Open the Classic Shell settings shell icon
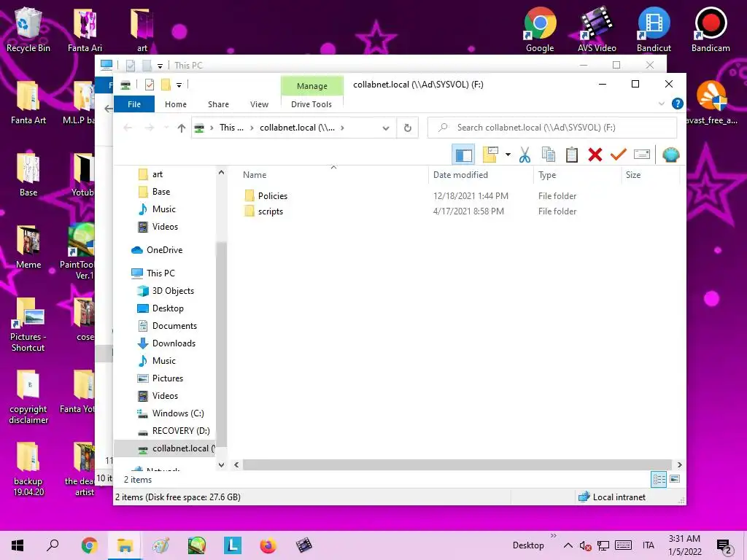Screen dimensions: 747x560 (x=671, y=155)
